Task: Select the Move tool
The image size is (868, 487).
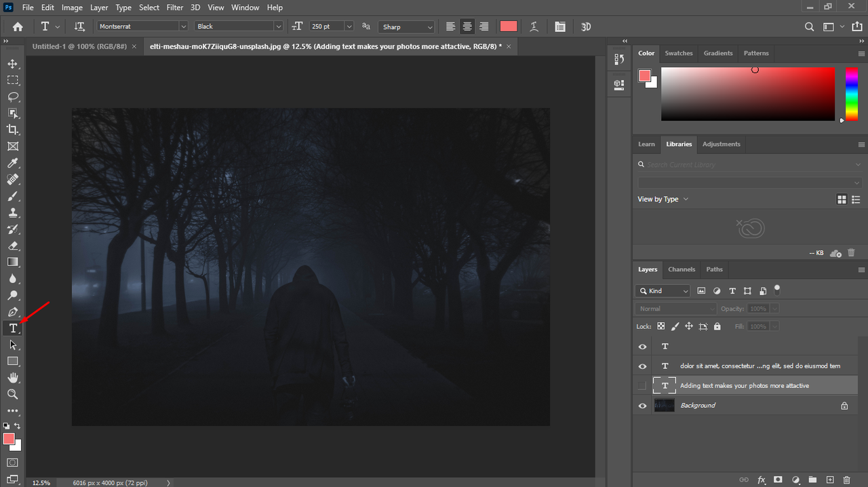Action: 13,64
